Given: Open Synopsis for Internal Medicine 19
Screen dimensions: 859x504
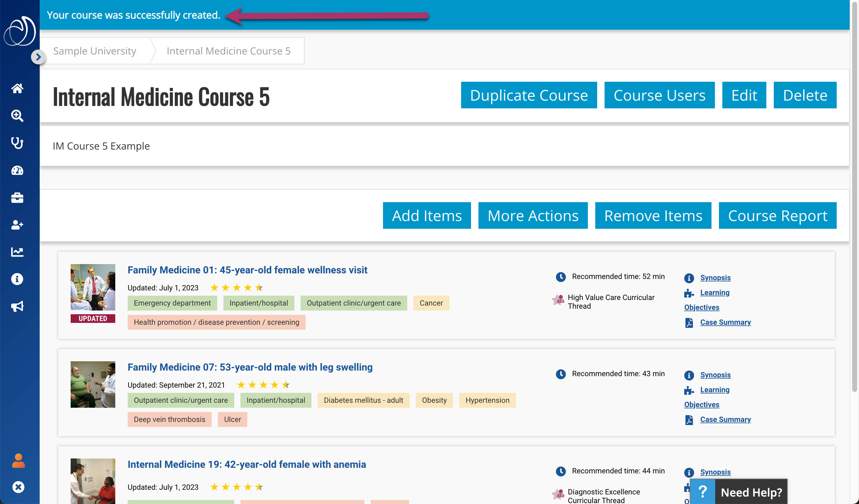Looking at the screenshot, I should pyautogui.click(x=715, y=472).
